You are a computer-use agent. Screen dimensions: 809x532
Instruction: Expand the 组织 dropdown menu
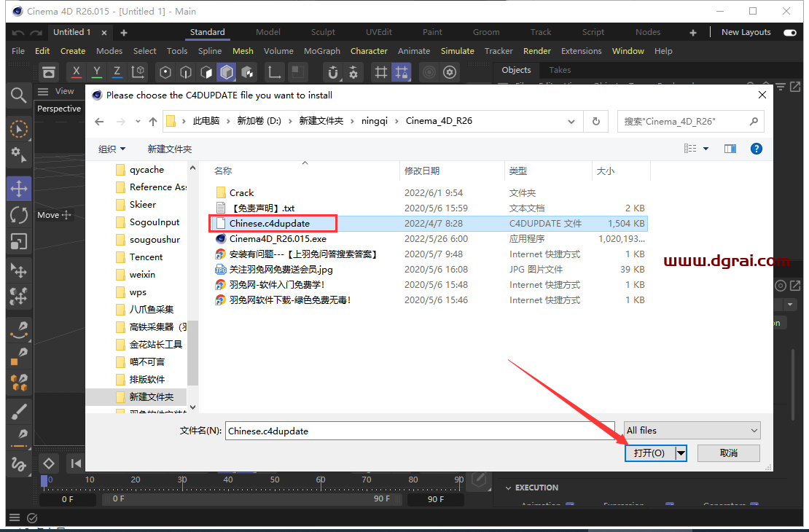(x=112, y=149)
